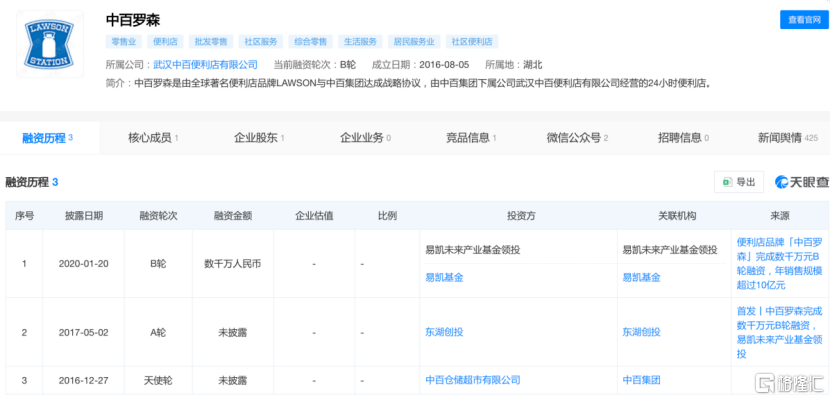Screen dimensions: 830x400
Task: Switch to the 竞品信息 tab
Action: [x=471, y=138]
